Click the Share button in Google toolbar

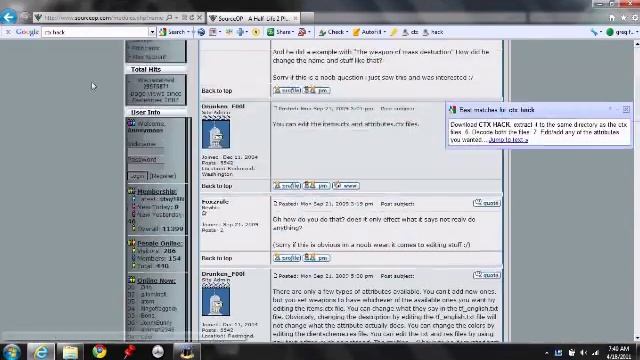(279, 32)
